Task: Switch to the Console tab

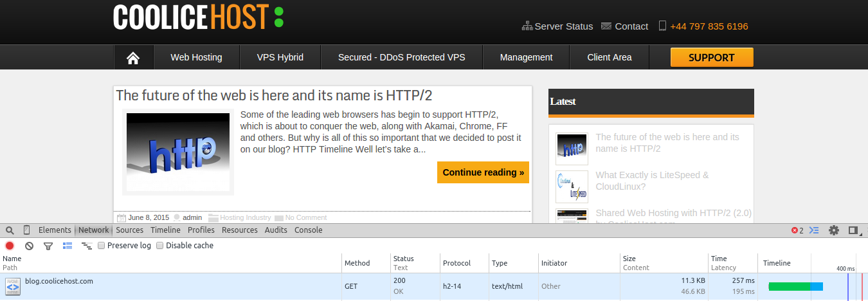Action: tap(309, 230)
